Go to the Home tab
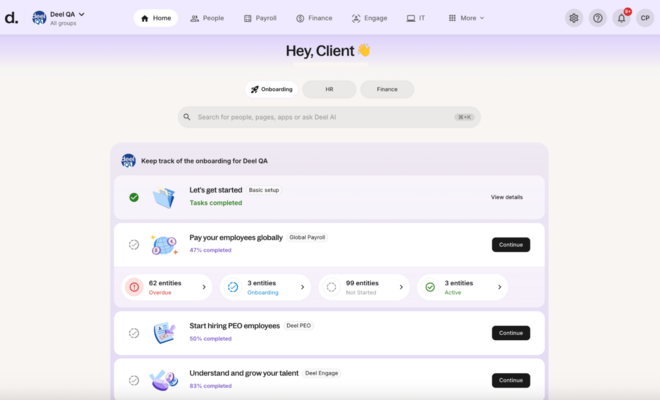This screenshot has height=400, width=660. 156,18
